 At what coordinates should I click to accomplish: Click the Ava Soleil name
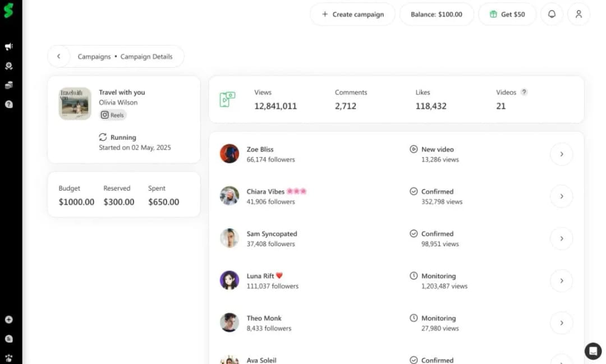261,360
